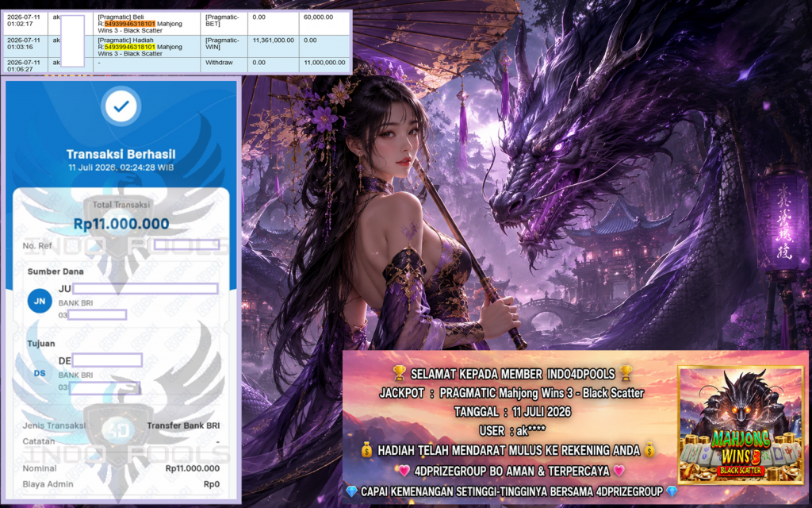
Task: Click the Withdraw row in transaction table
Action: point(178,65)
